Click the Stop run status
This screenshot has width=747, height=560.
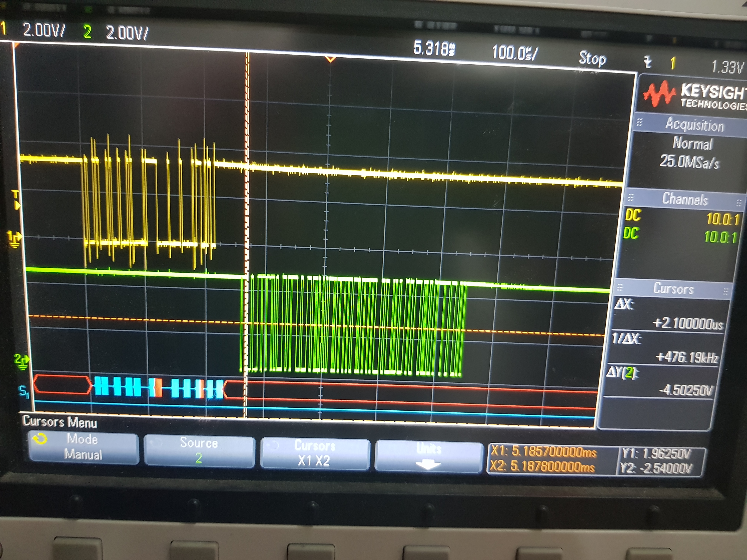coord(593,59)
